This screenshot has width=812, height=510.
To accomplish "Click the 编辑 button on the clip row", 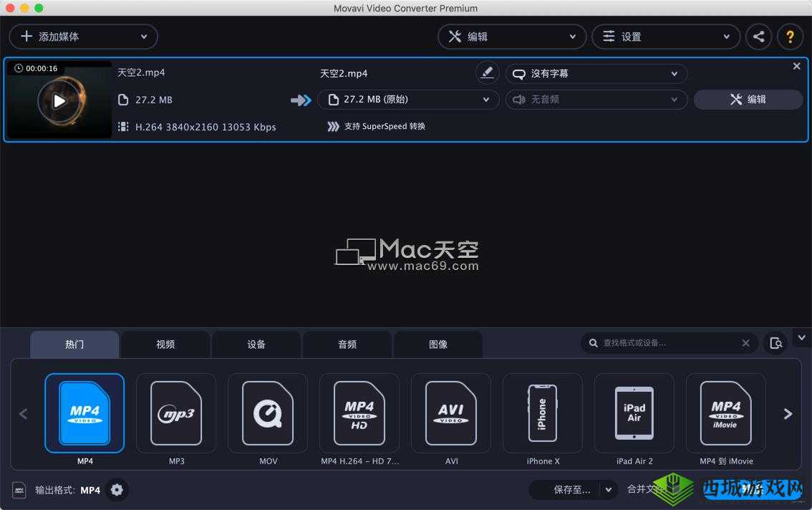I will [748, 100].
